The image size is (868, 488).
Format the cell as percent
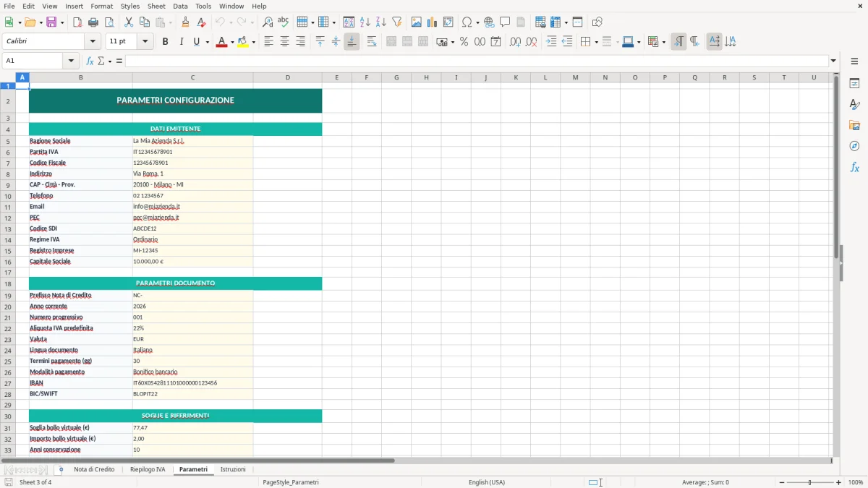[464, 42]
